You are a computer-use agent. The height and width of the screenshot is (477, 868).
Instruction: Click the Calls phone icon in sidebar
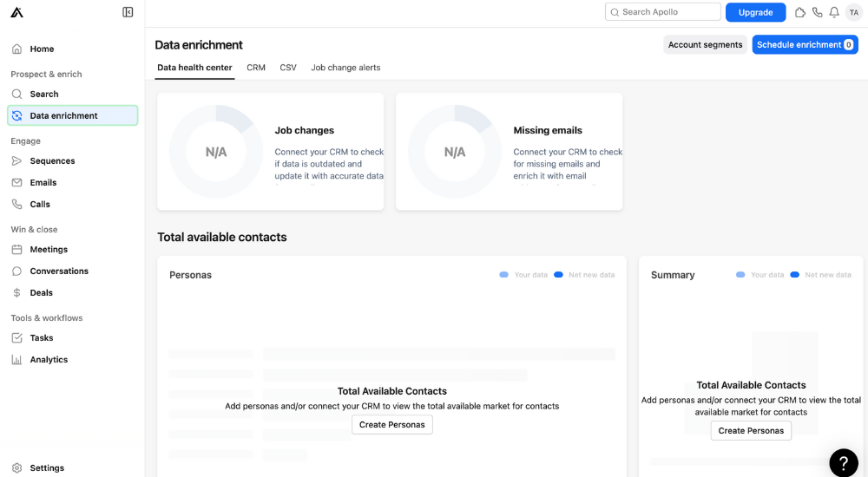[17, 204]
